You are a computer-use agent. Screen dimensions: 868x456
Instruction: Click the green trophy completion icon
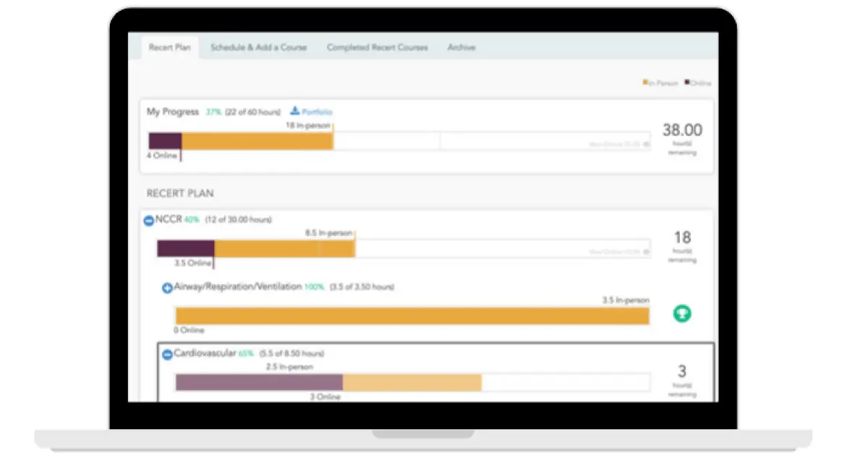[681, 313]
